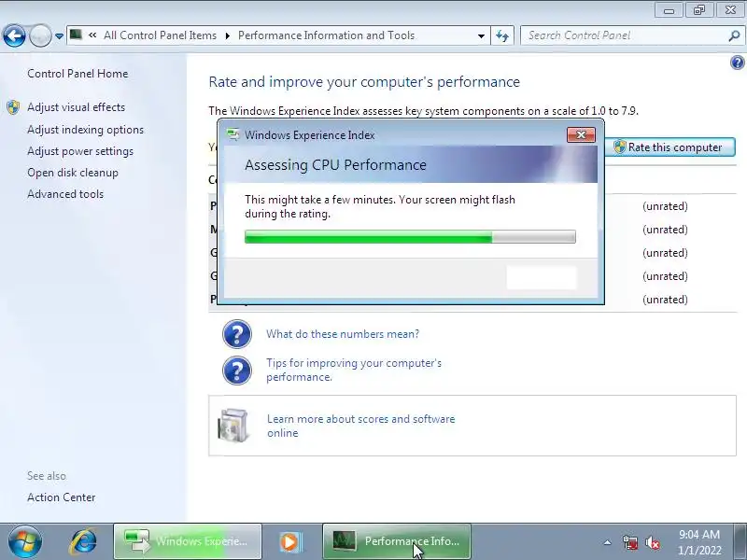Click the Show desktop strip

(x=740, y=541)
